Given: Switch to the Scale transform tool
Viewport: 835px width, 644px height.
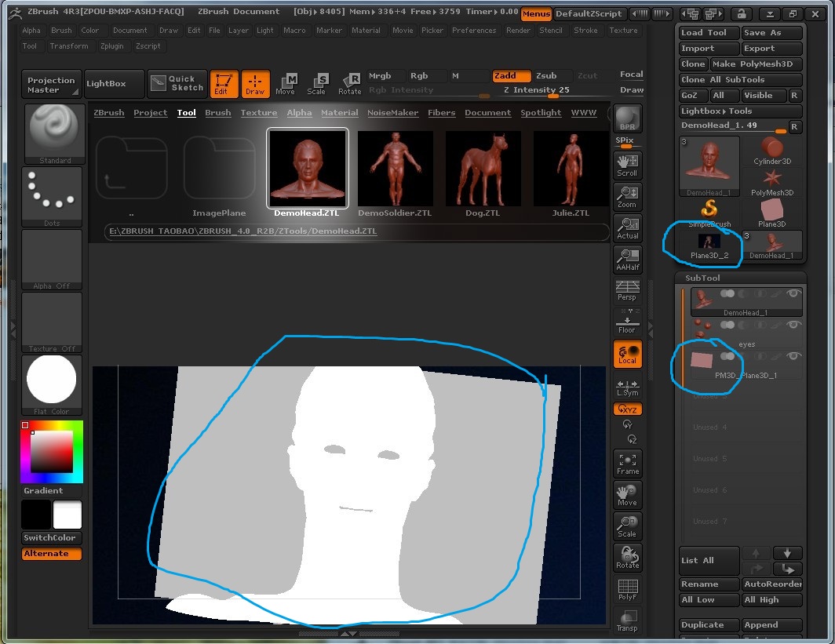Looking at the screenshot, I should (317, 84).
